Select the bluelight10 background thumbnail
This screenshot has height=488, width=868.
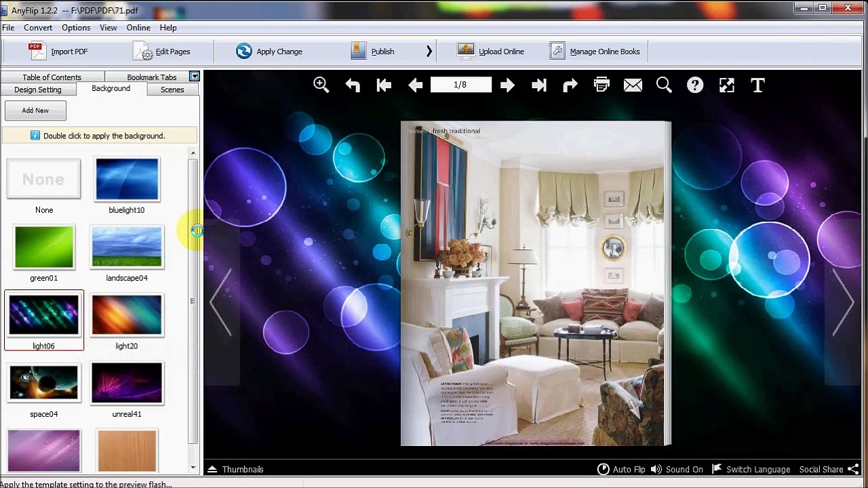tap(127, 180)
